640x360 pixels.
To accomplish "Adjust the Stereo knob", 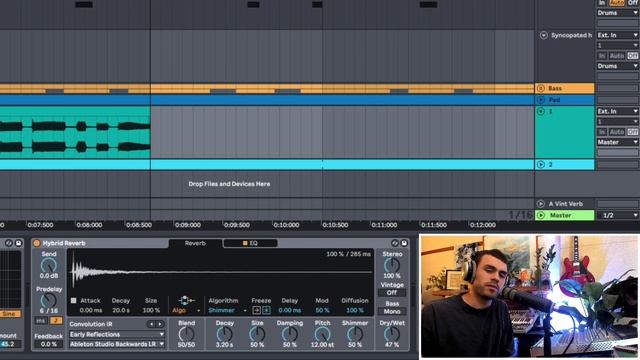I will click(392, 265).
